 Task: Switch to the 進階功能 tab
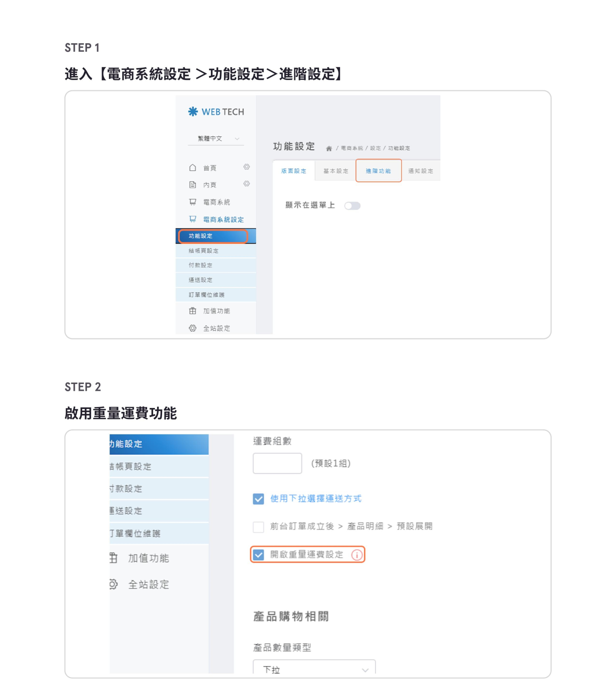(x=378, y=171)
